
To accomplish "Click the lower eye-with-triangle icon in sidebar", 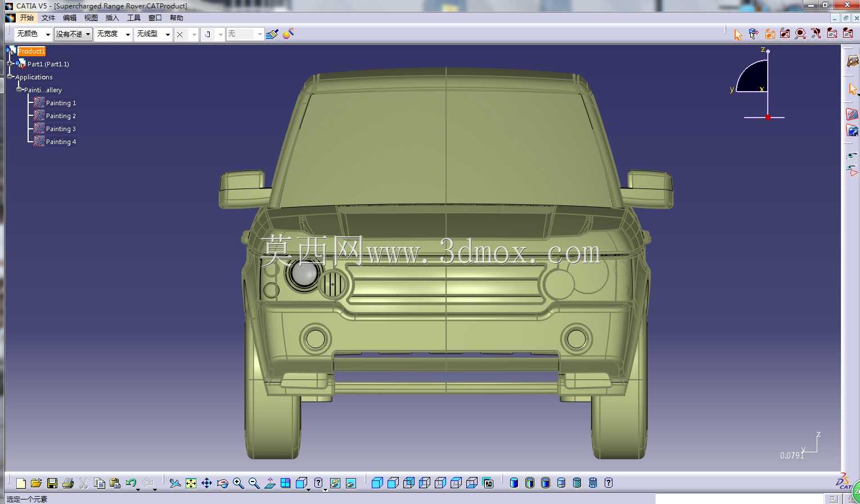I will [852, 170].
